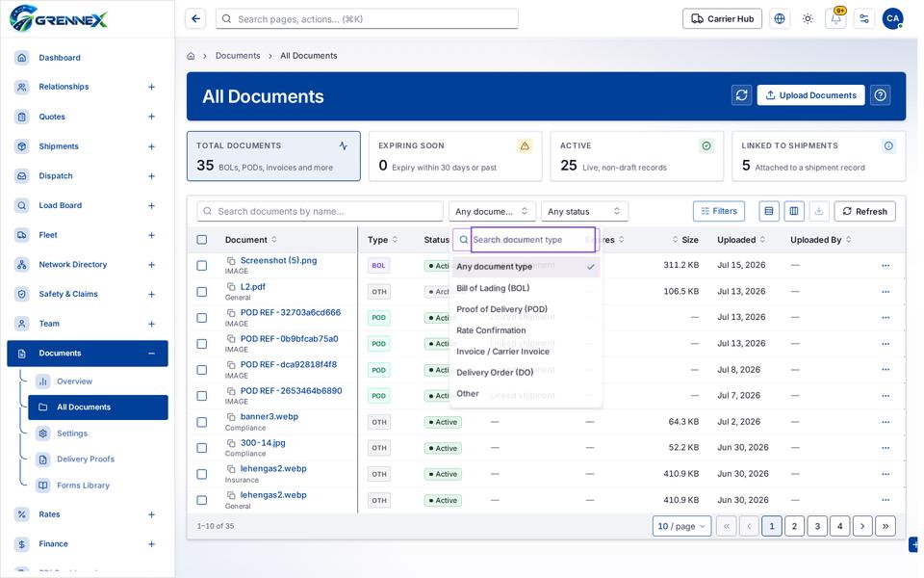Screen dimensions: 924x578
Task: Choose Proof of Delivery (POD) option
Action: point(526,309)
